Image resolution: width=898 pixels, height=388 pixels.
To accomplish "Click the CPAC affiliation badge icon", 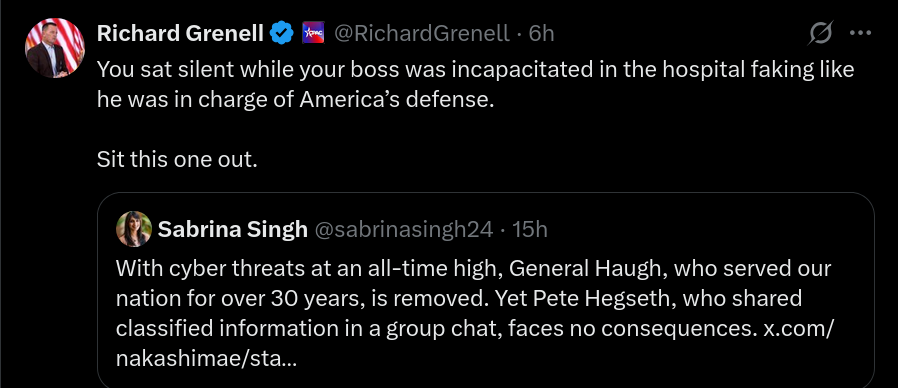I will click(313, 33).
